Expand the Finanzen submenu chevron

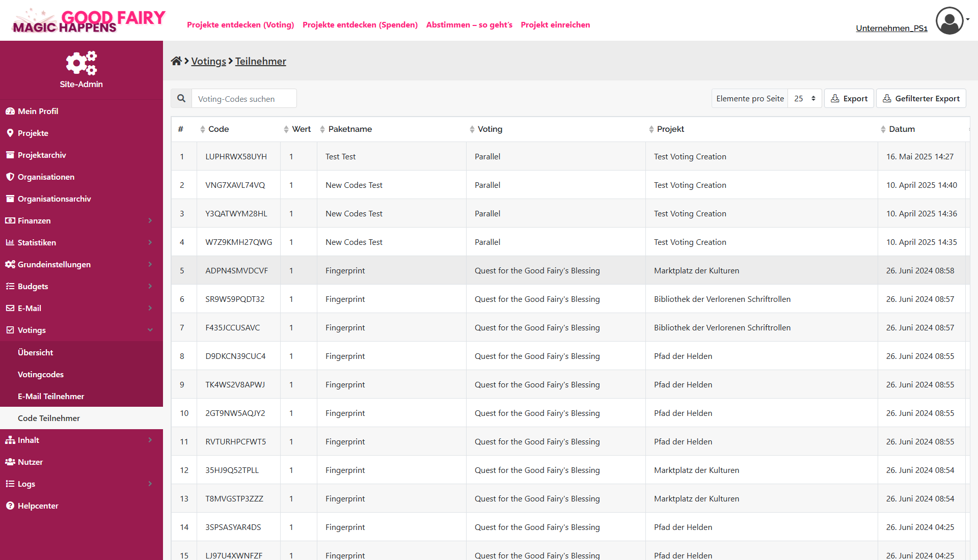pos(150,220)
